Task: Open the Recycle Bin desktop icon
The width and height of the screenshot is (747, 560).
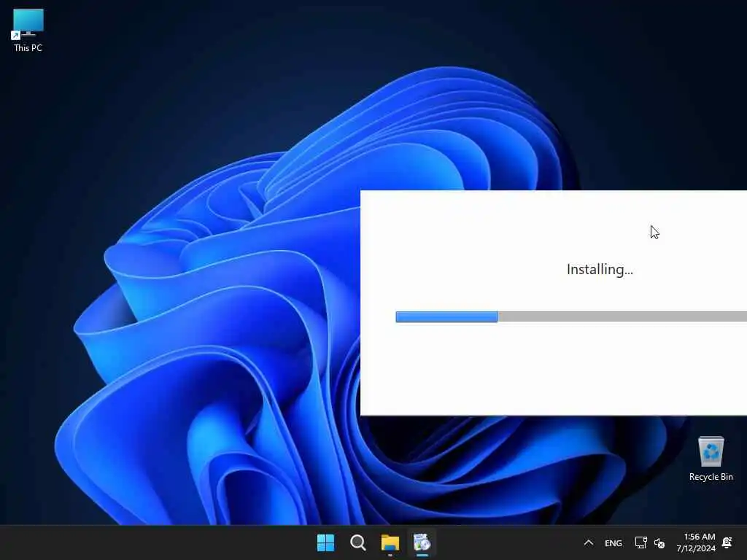Action: [711, 459]
